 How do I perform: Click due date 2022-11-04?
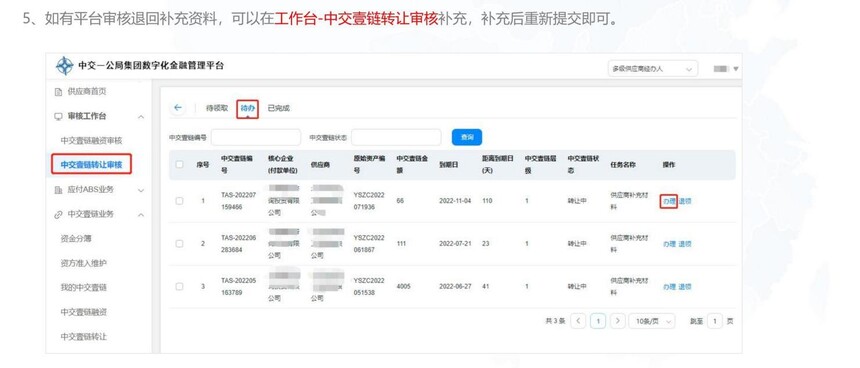coord(455,201)
